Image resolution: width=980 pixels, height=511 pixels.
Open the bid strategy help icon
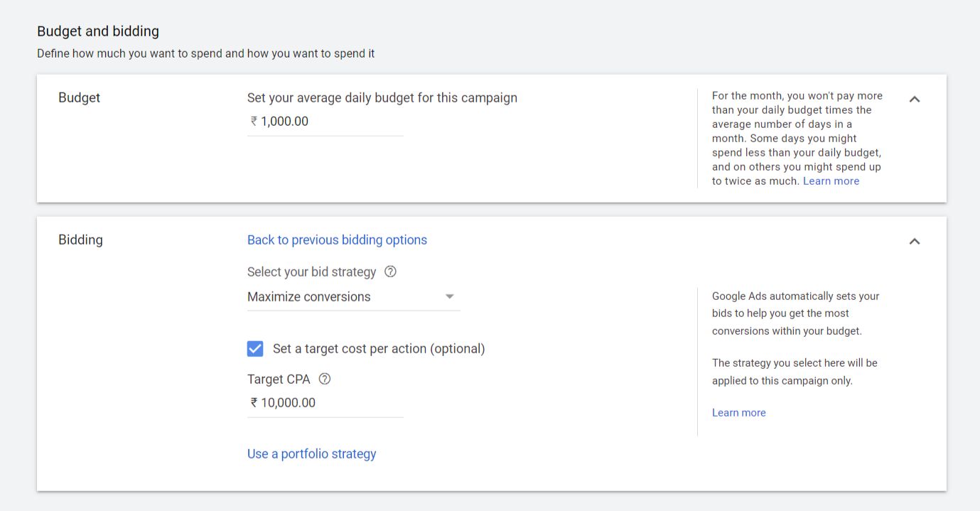[392, 271]
